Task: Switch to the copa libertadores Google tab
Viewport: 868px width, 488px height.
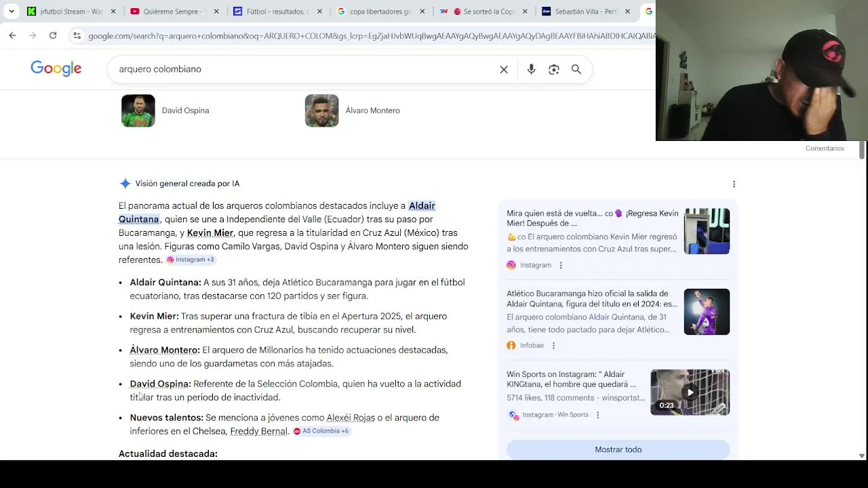Action: click(381, 12)
